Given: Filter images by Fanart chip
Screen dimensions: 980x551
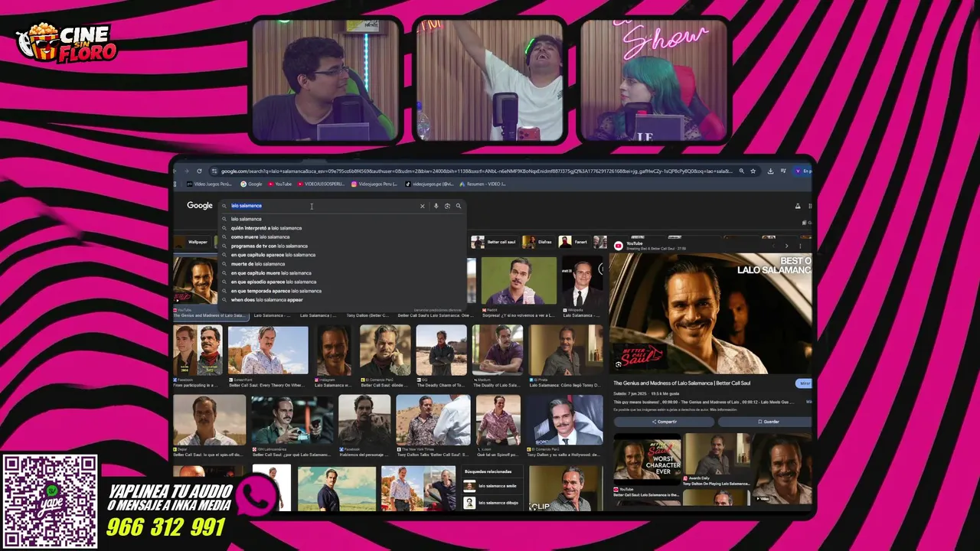Looking at the screenshot, I should (x=574, y=242).
